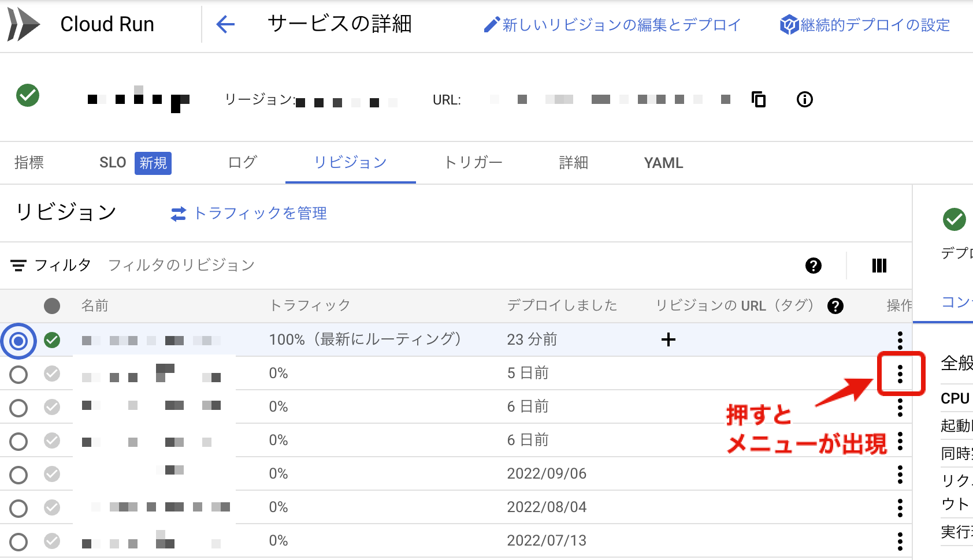
Task: Open the three-dot menu highlighted in red
Action: coord(900,374)
